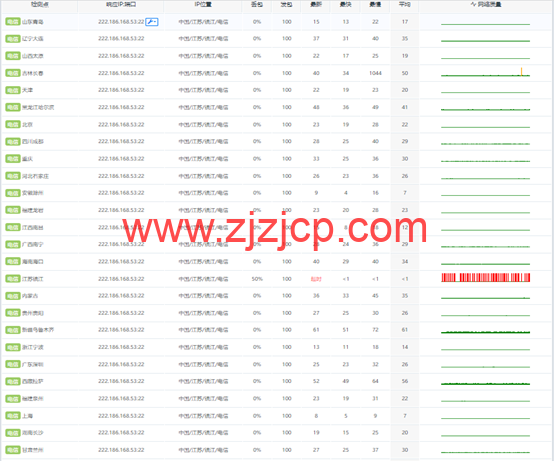
Task: Click the 电信 badge beside 江苏镇江
Action: (13, 279)
